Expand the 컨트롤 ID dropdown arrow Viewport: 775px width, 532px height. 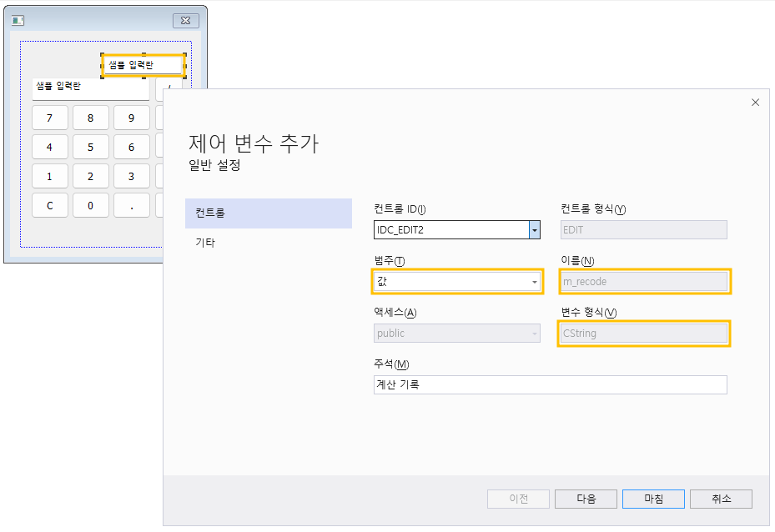coord(534,229)
